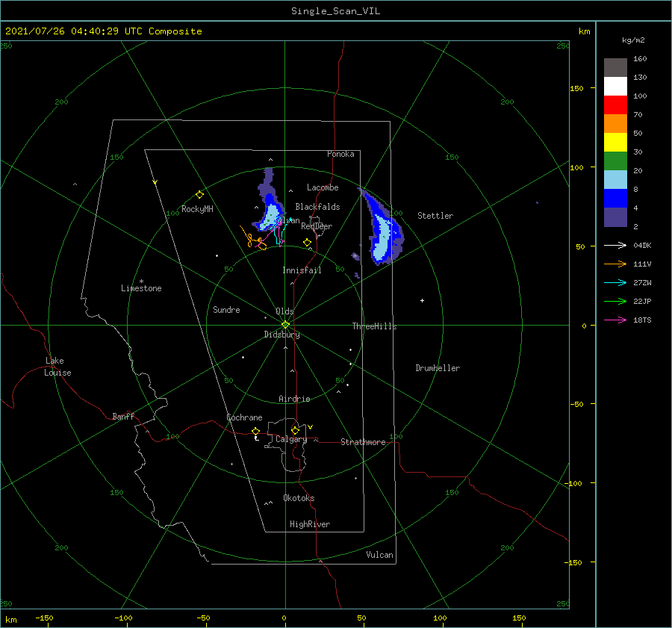Click the storm cell west of Stettler
The image size is (672, 628).
[382, 234]
